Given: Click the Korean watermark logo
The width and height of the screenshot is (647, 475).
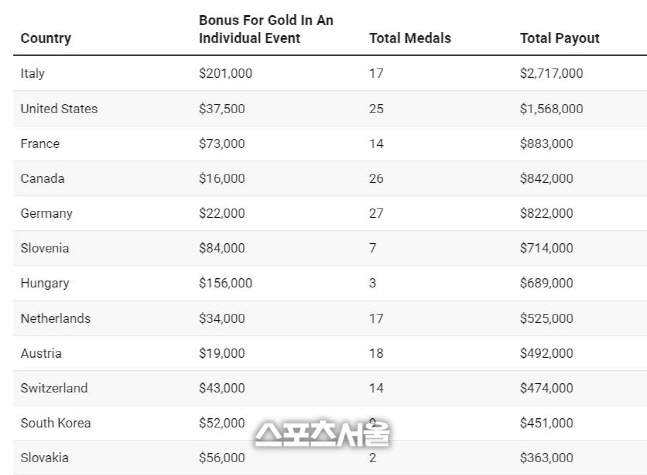Looking at the screenshot, I should [321, 432].
